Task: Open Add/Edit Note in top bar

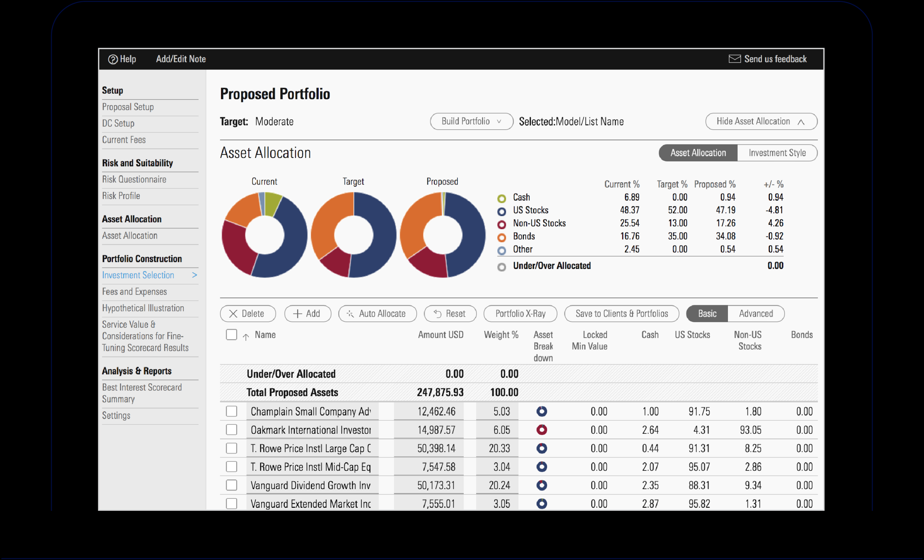Action: pyautogui.click(x=181, y=59)
